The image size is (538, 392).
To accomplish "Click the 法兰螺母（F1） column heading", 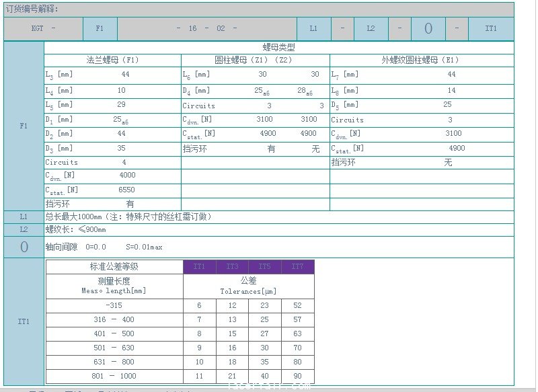I will pyautogui.click(x=112, y=60).
